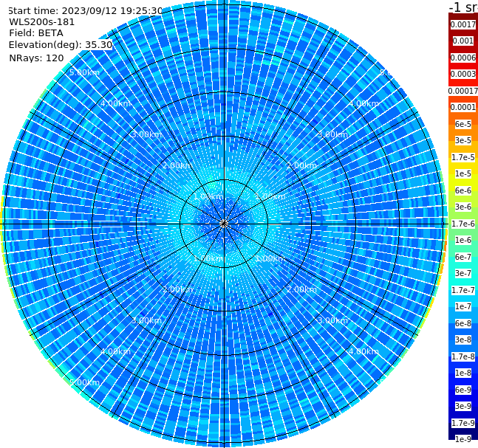Screen dimensions: 478x448
Task: Click the 1.7e-6 colorbar label
Action: [x=463, y=224]
